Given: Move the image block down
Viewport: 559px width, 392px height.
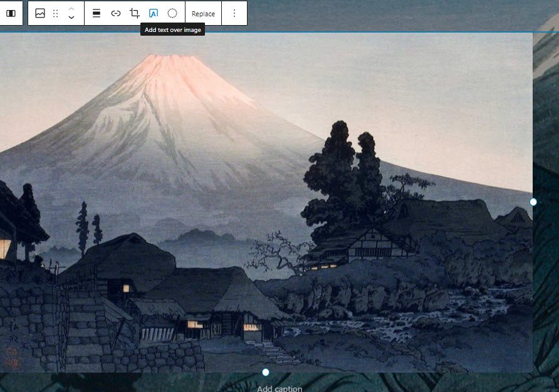Looking at the screenshot, I should tap(71, 17).
